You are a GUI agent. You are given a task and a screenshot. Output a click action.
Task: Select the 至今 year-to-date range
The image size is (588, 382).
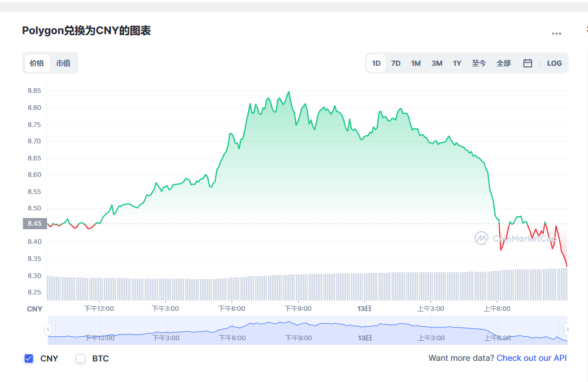pos(479,63)
